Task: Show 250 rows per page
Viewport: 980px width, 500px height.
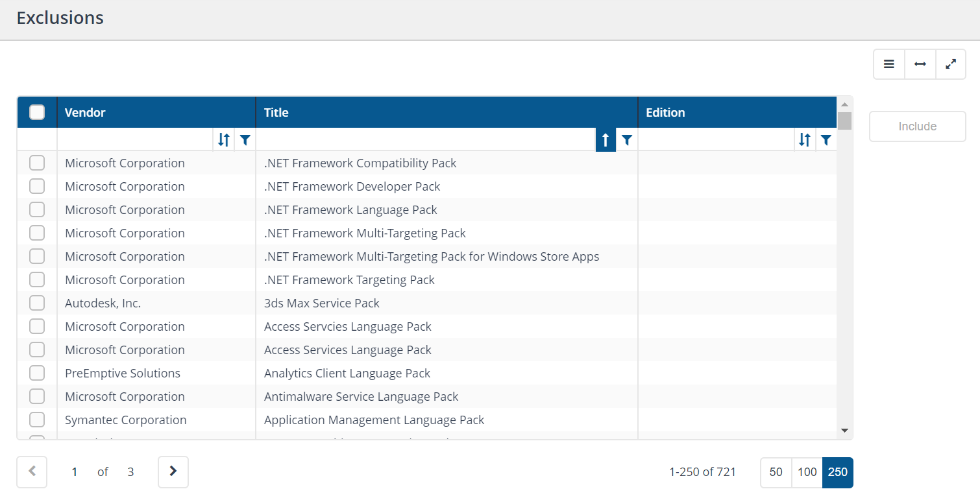Action: pyautogui.click(x=838, y=472)
